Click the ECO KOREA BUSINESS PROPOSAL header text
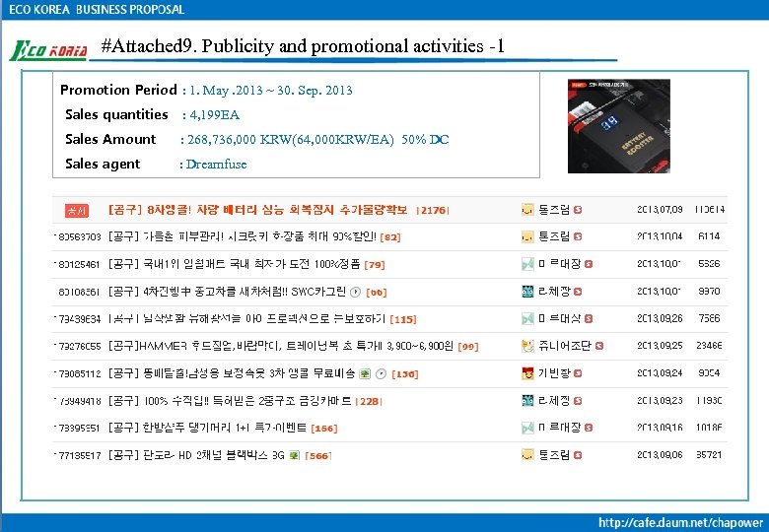This screenshot has width=769, height=532. pyautogui.click(x=97, y=10)
